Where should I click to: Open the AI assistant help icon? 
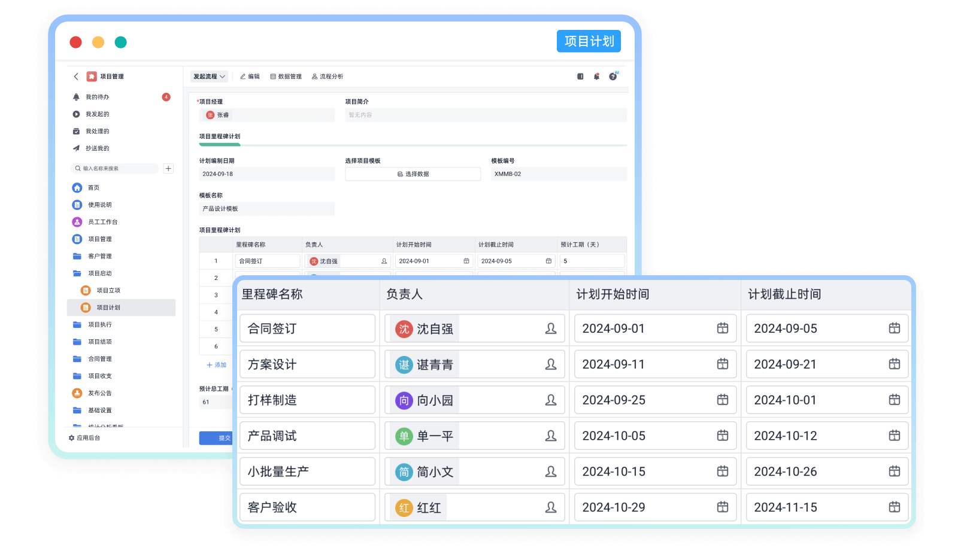(613, 76)
